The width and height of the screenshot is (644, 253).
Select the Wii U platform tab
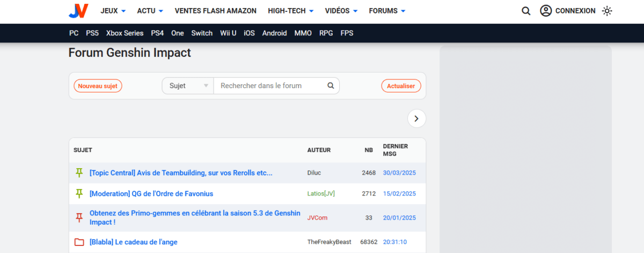(228, 33)
